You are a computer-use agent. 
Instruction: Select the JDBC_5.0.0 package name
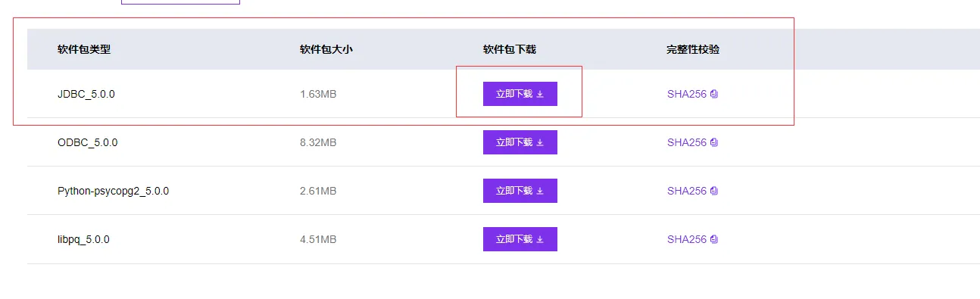pyautogui.click(x=86, y=95)
